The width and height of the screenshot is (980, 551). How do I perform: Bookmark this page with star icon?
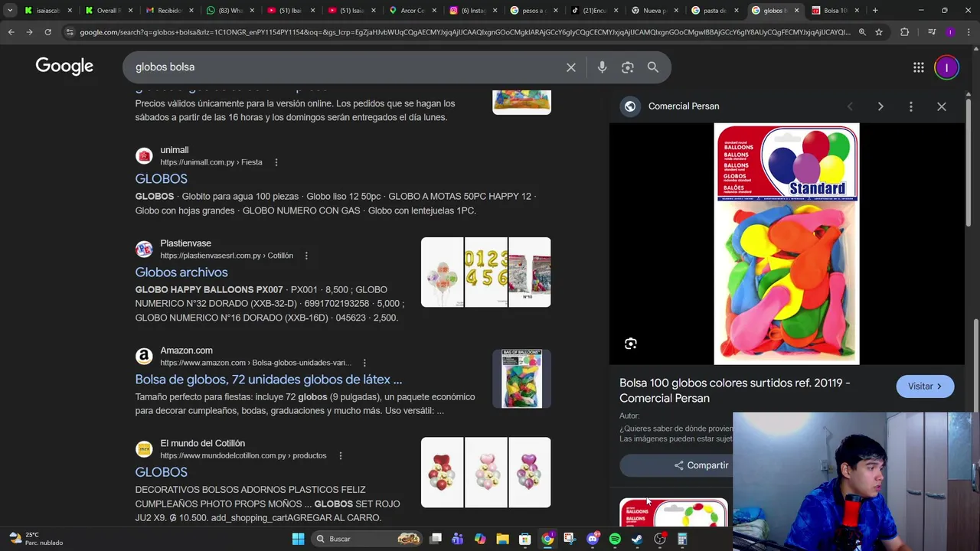coord(879,32)
